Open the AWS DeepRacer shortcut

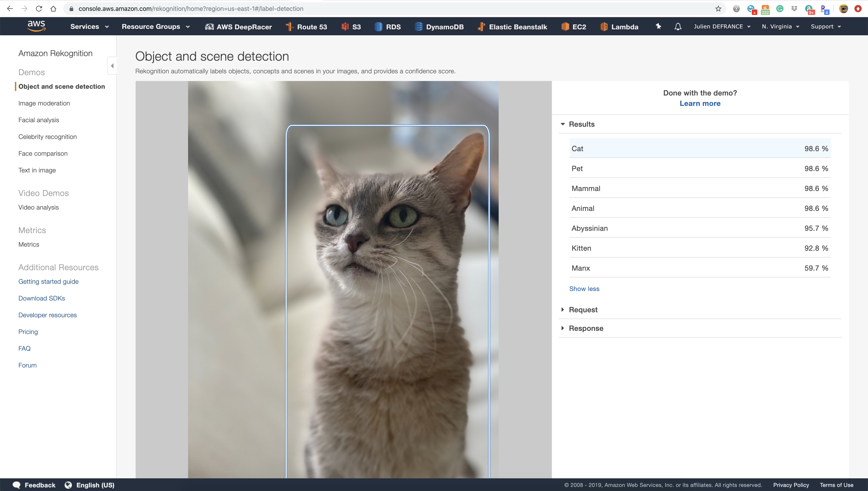pos(238,27)
